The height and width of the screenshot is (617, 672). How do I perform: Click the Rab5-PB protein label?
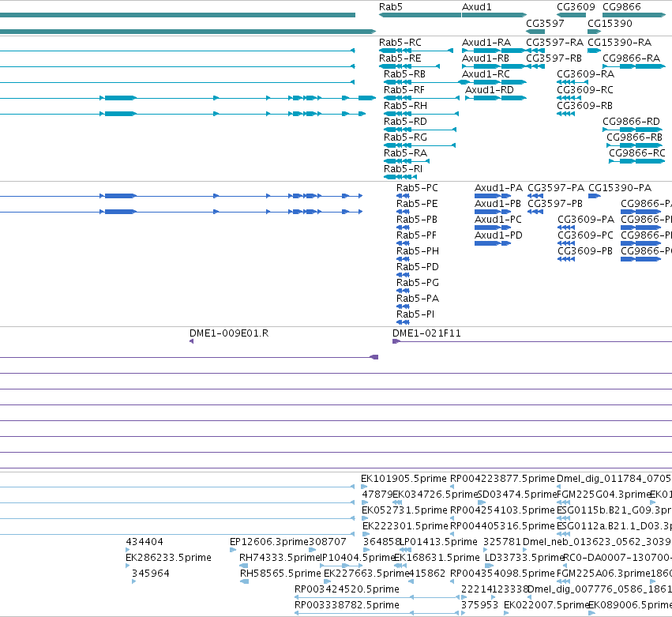point(417,220)
